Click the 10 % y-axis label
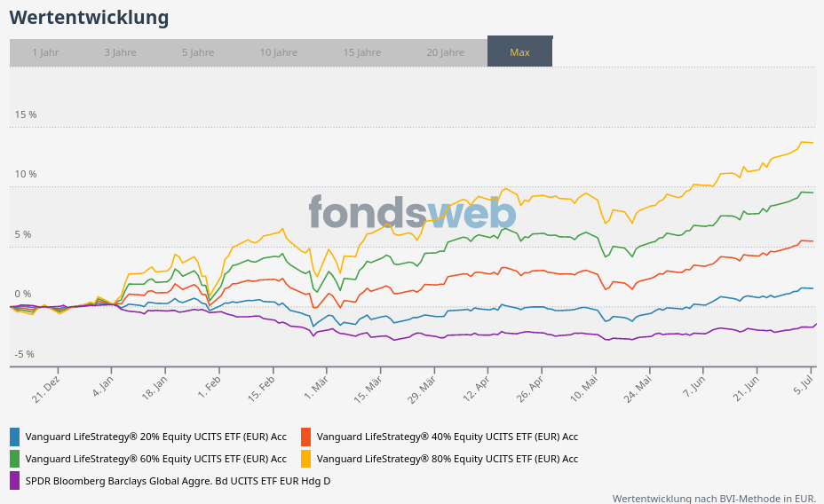Screen dimensions: 824x504 26,174
